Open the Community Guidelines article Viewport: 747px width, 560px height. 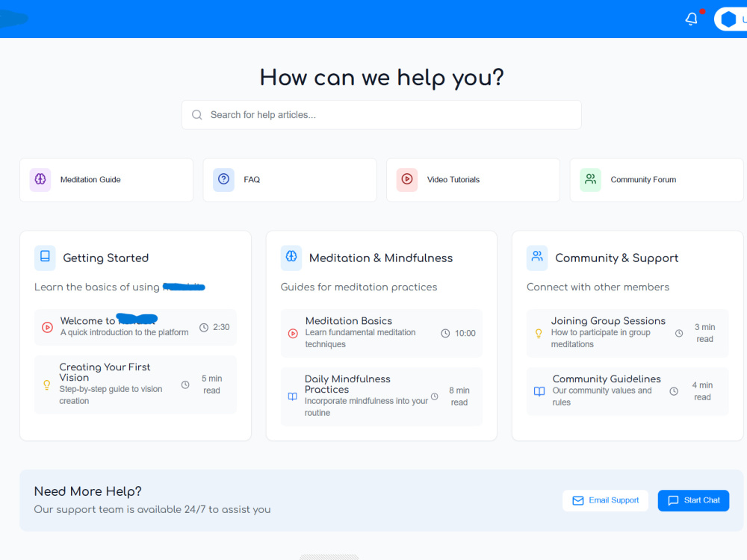click(x=627, y=391)
